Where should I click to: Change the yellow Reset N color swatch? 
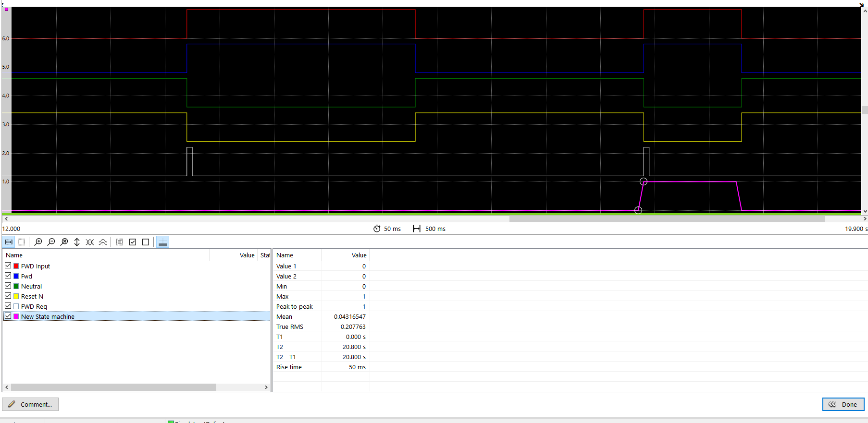pyautogui.click(x=16, y=296)
